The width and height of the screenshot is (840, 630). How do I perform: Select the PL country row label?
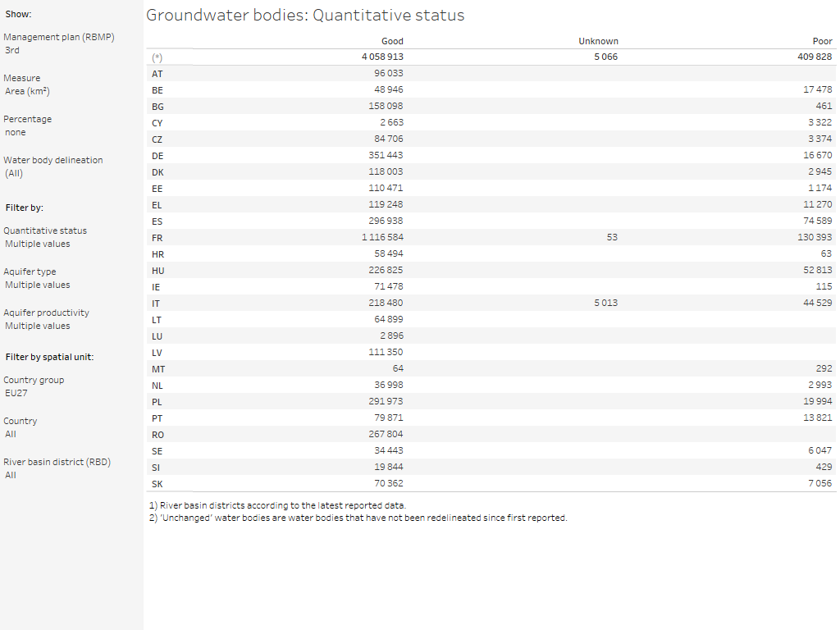[157, 402]
